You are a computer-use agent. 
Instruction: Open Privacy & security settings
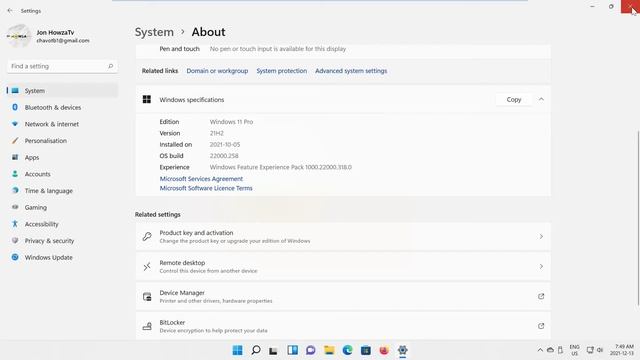62,241
